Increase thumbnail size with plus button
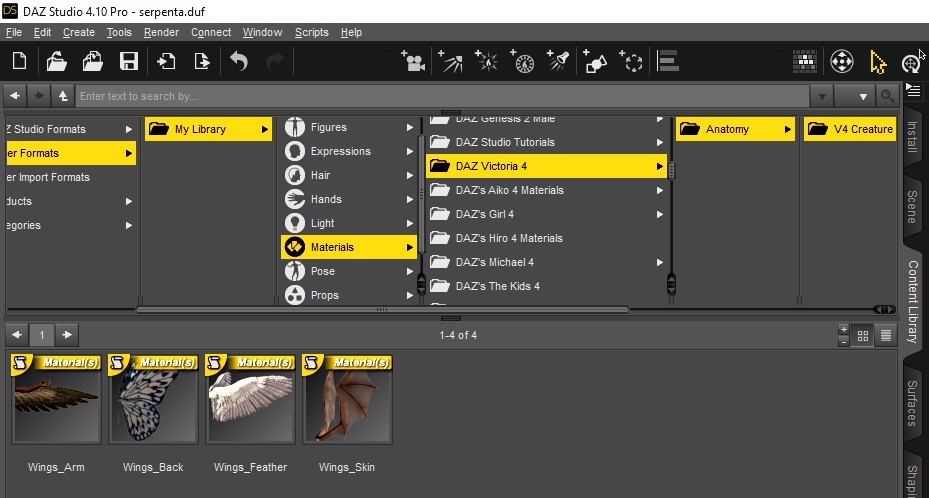The width and height of the screenshot is (929, 498). tap(844, 329)
